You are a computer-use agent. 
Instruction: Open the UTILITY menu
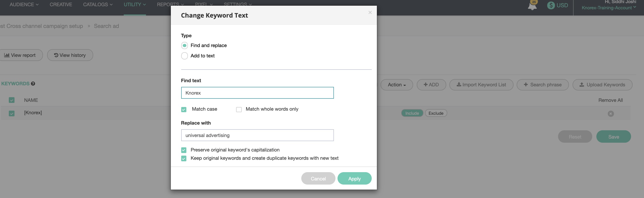pos(135,5)
